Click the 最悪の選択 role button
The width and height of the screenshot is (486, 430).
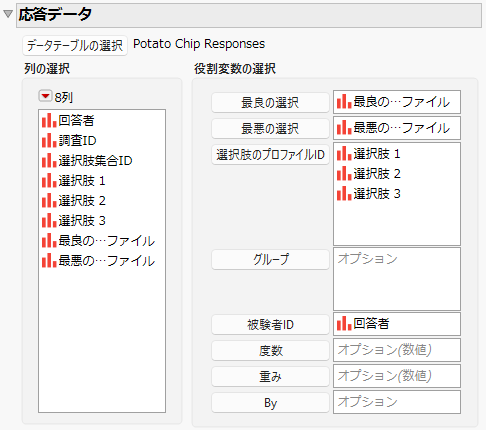pos(270,129)
